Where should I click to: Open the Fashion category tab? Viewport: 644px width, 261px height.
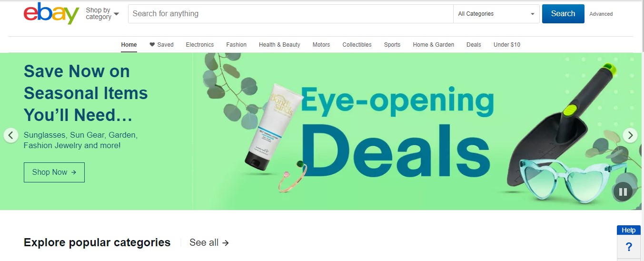[x=237, y=45]
